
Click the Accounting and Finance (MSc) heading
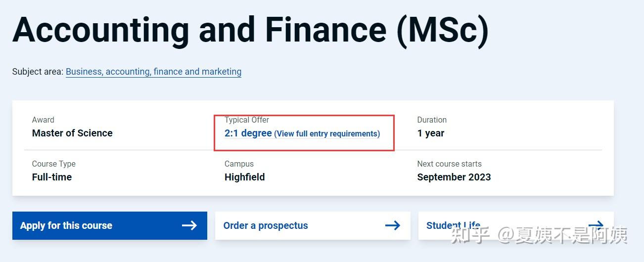tap(250, 30)
